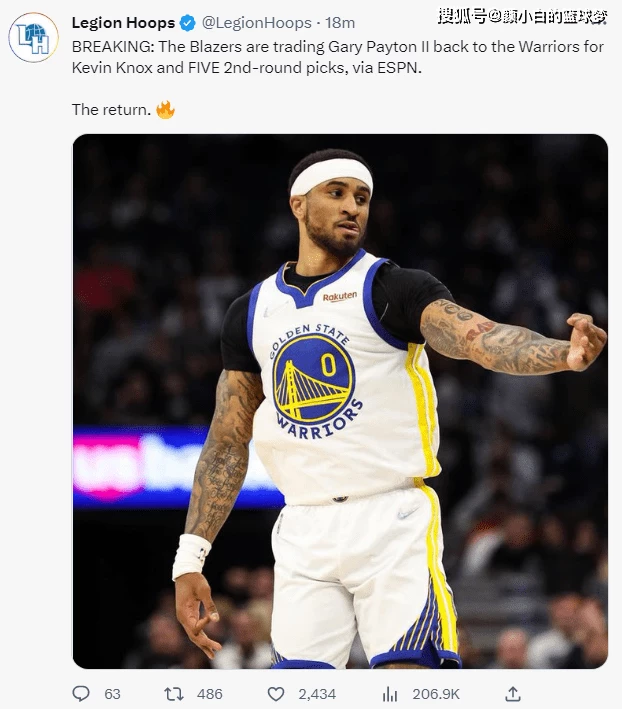Image resolution: width=622 pixels, height=709 pixels.
Task: Open the share upload icon
Action: click(513, 693)
